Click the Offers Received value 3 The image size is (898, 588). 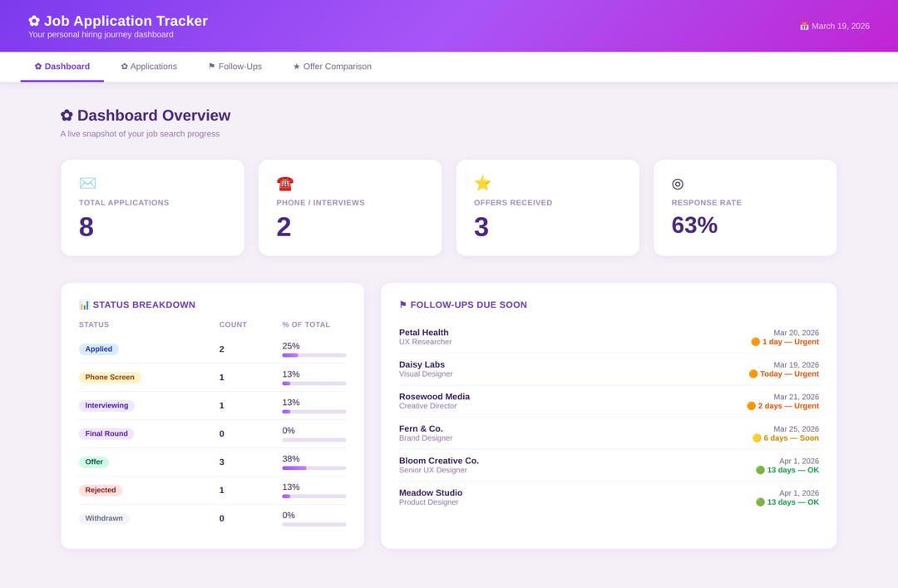(481, 227)
